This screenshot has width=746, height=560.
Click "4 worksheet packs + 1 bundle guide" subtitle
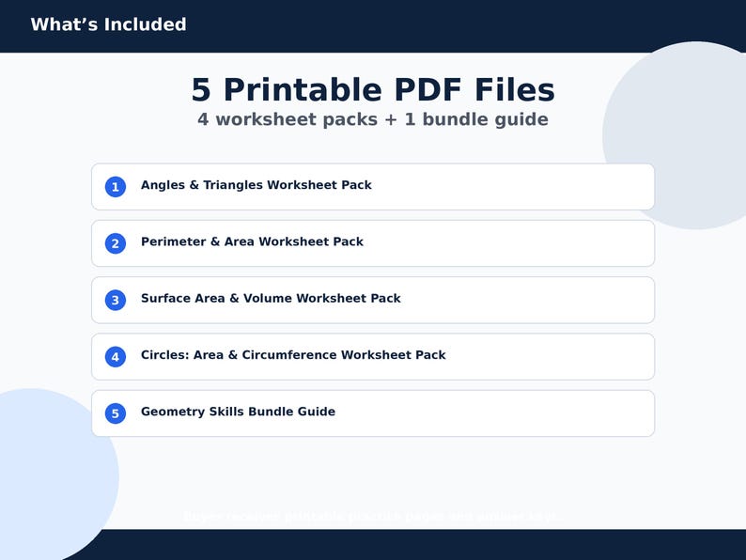click(373, 119)
